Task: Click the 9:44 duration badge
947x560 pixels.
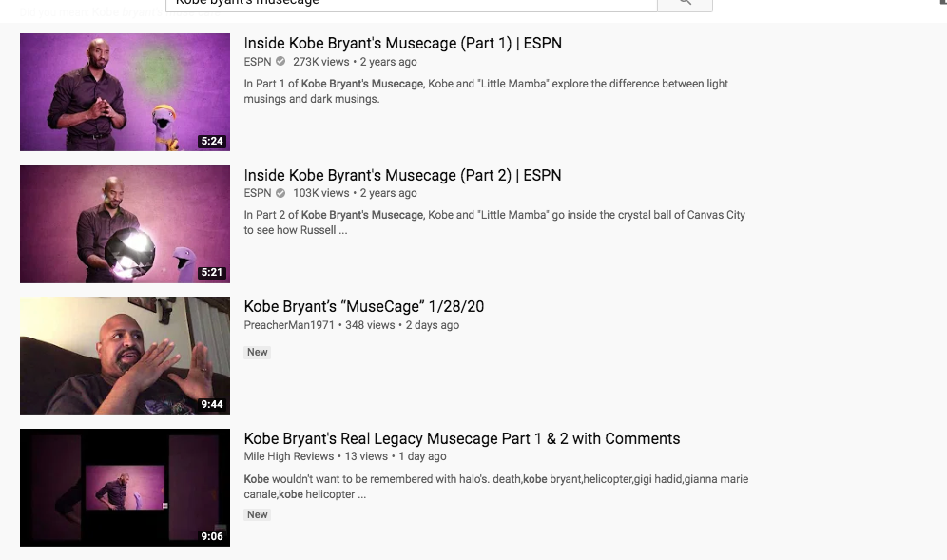Action: click(x=212, y=404)
